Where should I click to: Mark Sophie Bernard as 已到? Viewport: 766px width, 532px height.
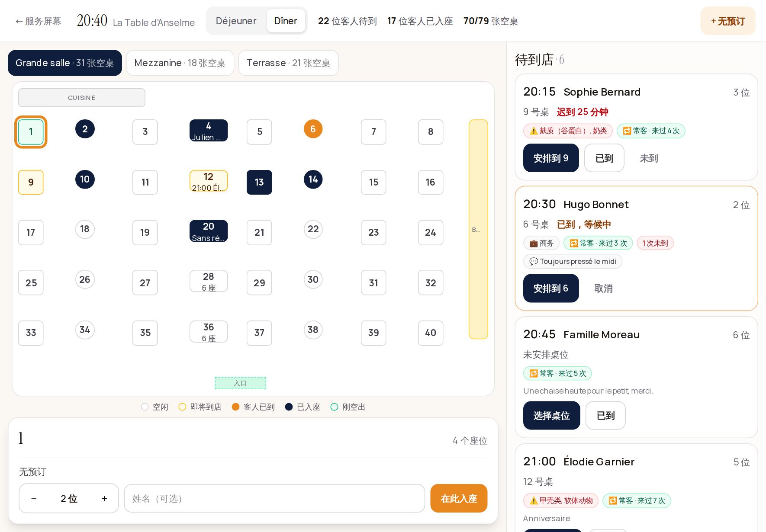click(x=604, y=158)
